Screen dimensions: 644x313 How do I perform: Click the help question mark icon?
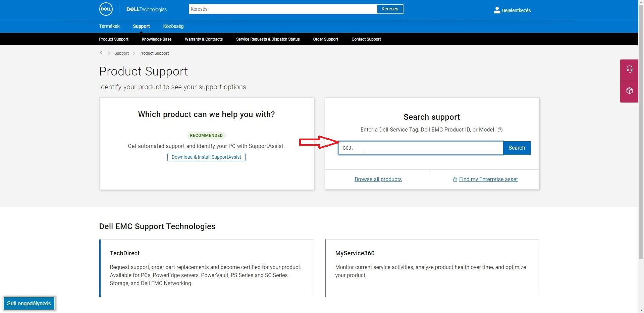pyautogui.click(x=500, y=130)
